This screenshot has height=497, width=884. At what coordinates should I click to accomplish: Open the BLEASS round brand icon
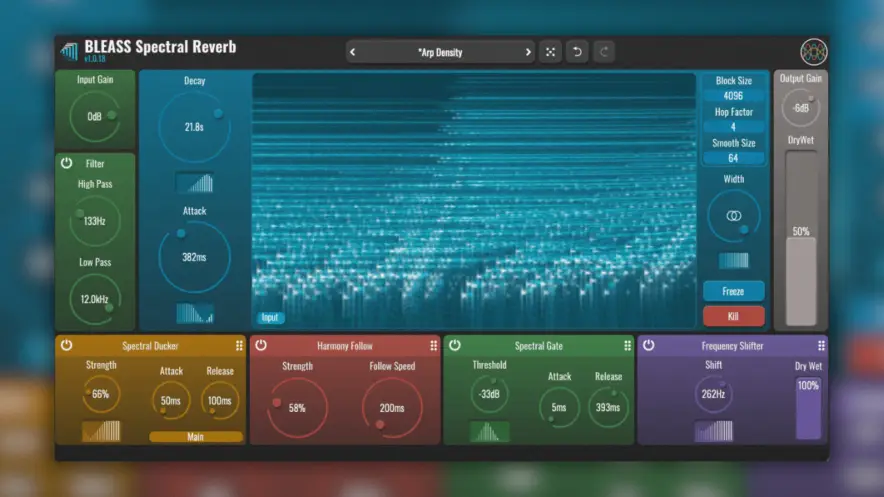click(814, 52)
